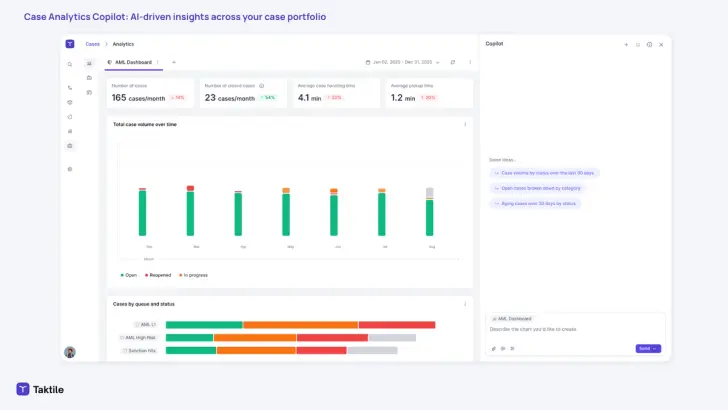Add a new dashboard tab

[x=174, y=62]
